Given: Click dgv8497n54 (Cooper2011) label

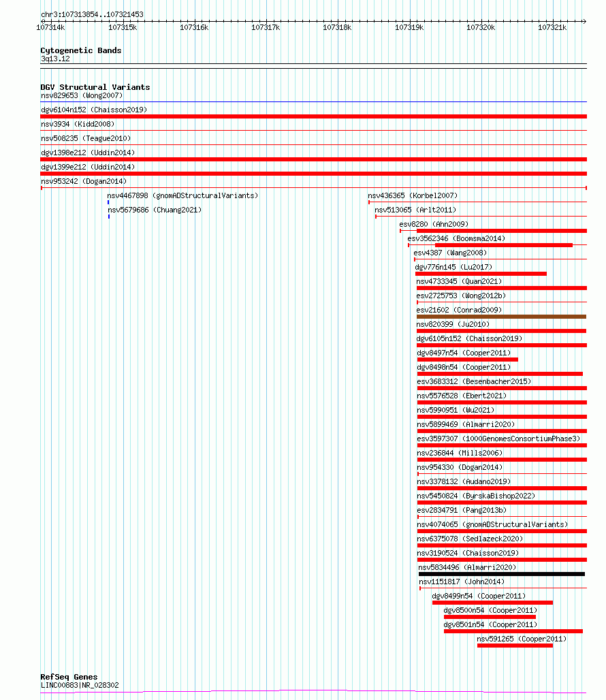Looking at the screenshot, I should coord(464,353).
